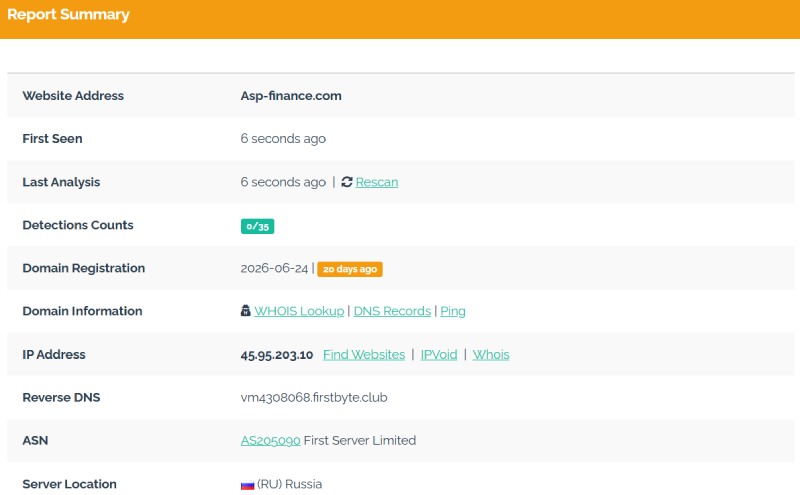The height and width of the screenshot is (495, 800).
Task: Select the IP address 45.95.203.10
Action: pos(277,355)
